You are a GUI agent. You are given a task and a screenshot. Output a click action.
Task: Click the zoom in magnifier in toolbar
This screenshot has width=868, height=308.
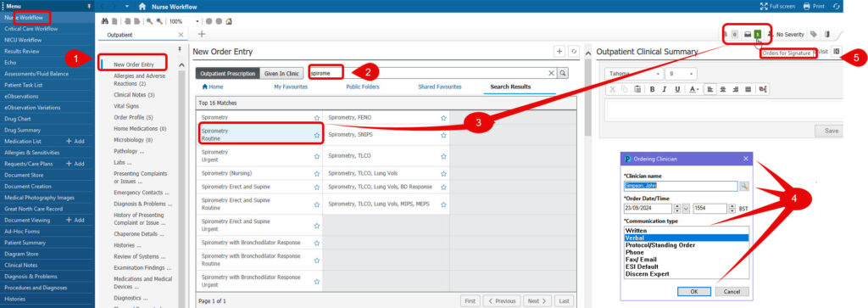(x=159, y=21)
